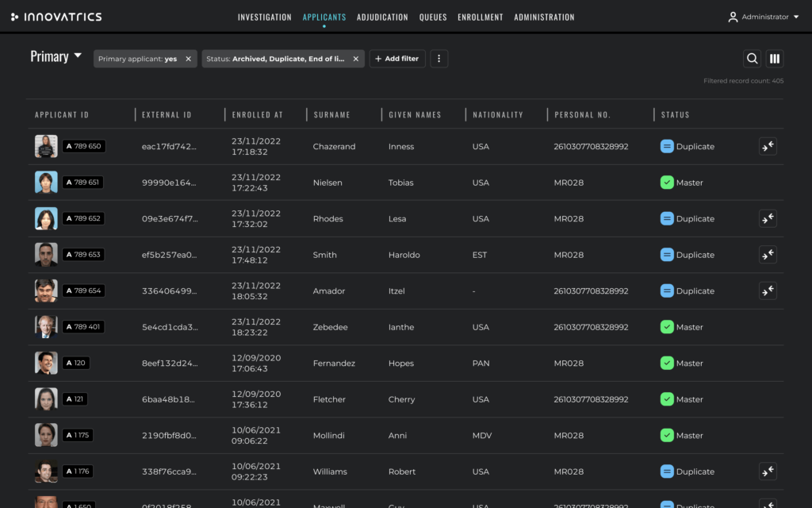Image resolution: width=812 pixels, height=508 pixels.
Task: Sort by Nationality column header
Action: coord(498,114)
